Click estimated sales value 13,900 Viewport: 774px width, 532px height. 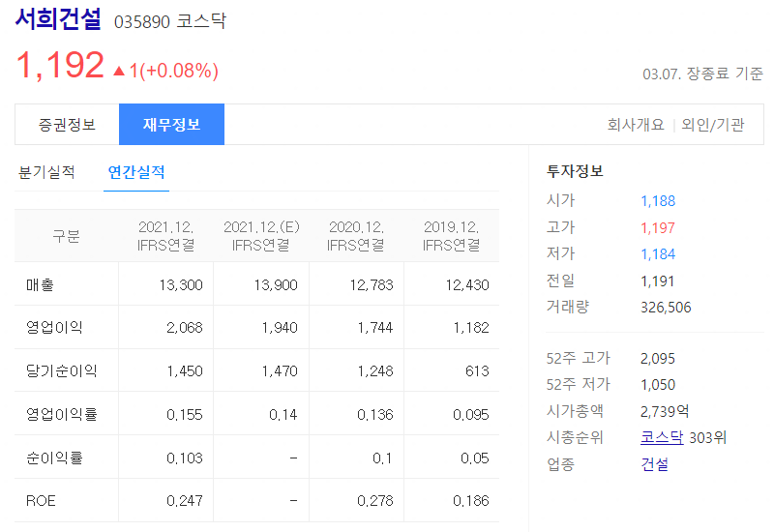click(276, 285)
